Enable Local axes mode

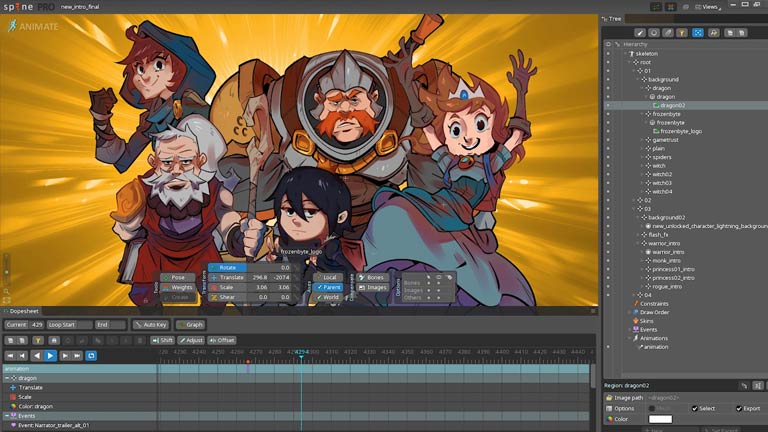329,277
